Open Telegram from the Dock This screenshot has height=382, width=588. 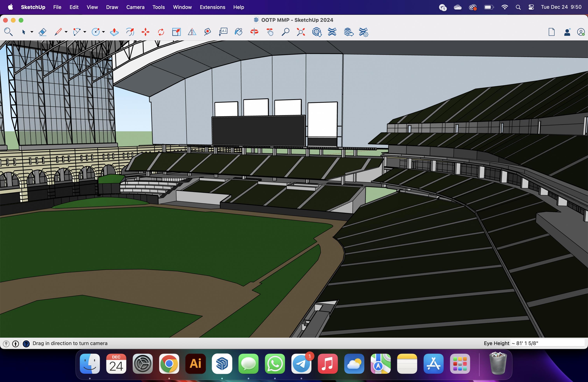click(x=301, y=364)
